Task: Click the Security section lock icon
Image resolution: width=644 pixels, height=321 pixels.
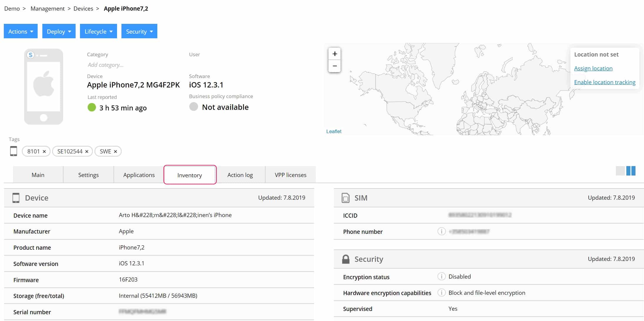Action: click(x=346, y=259)
